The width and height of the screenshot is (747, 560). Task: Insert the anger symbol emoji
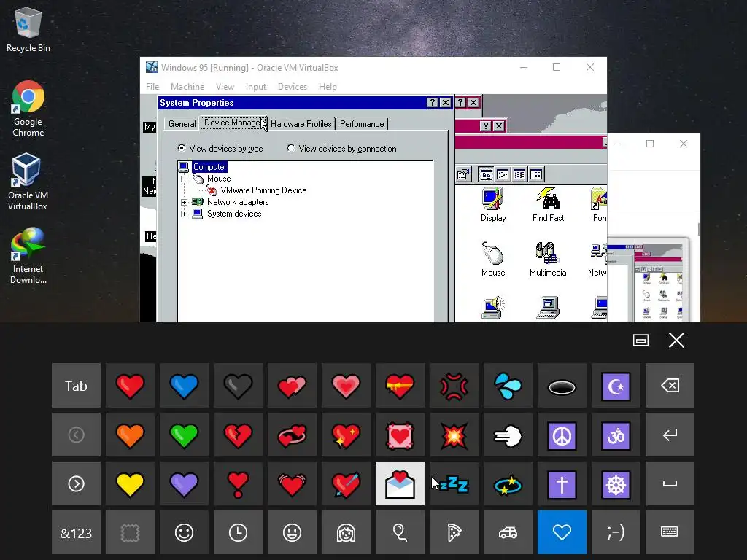pyautogui.click(x=454, y=386)
